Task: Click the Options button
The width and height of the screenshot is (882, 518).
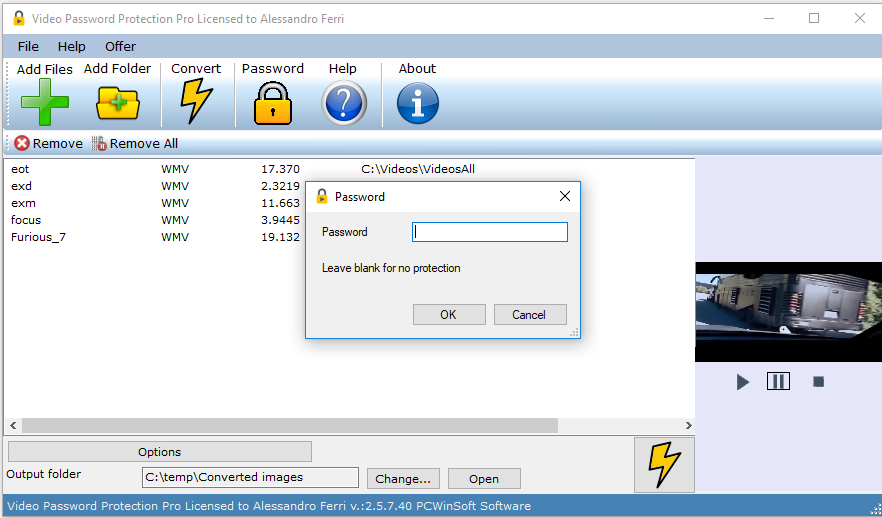Action: click(160, 452)
